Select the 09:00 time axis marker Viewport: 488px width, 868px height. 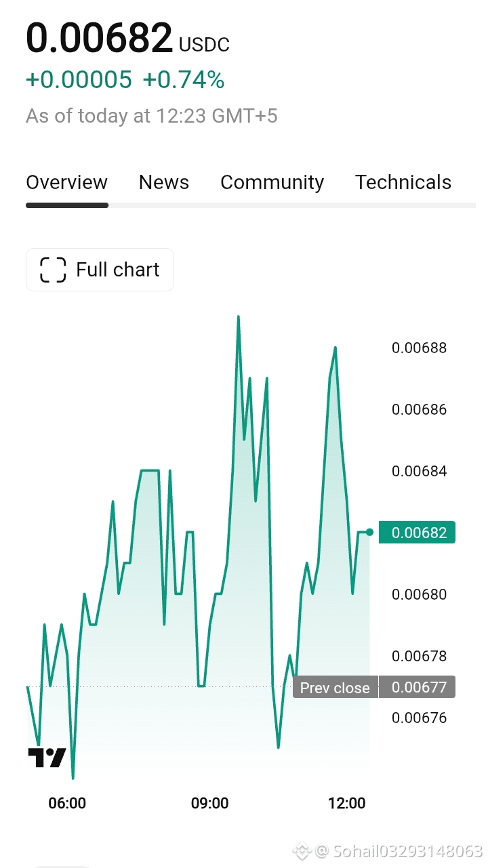pos(210,804)
